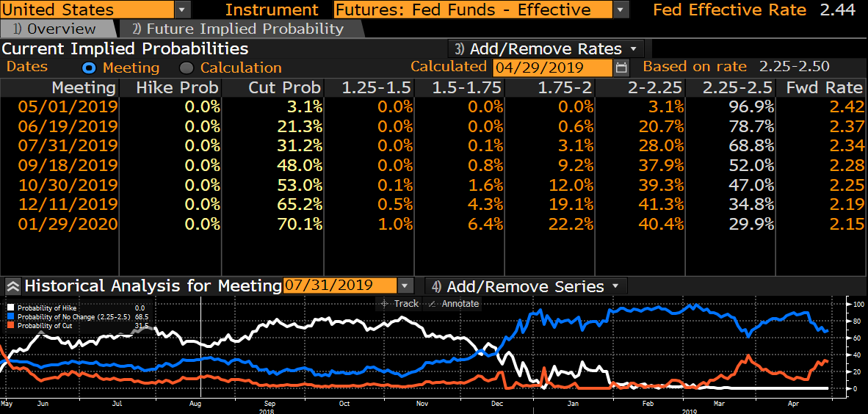
Task: Collapse the Historical Analysis panel chevron
Action: 12,286
